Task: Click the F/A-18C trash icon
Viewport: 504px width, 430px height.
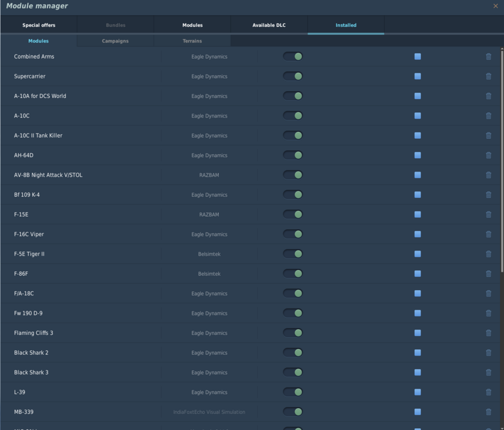Action: click(488, 294)
